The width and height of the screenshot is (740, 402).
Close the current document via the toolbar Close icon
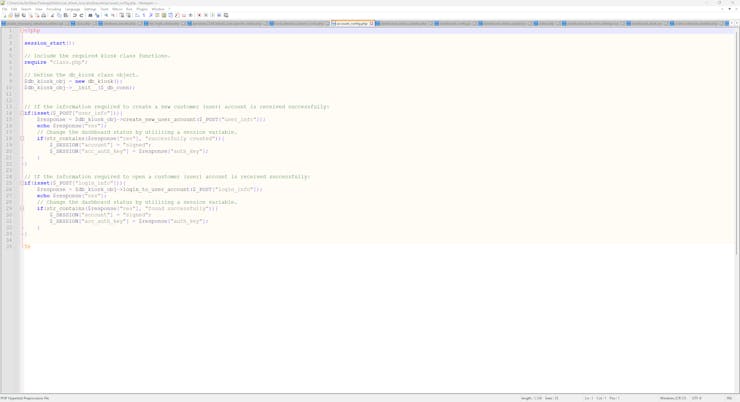31,16
